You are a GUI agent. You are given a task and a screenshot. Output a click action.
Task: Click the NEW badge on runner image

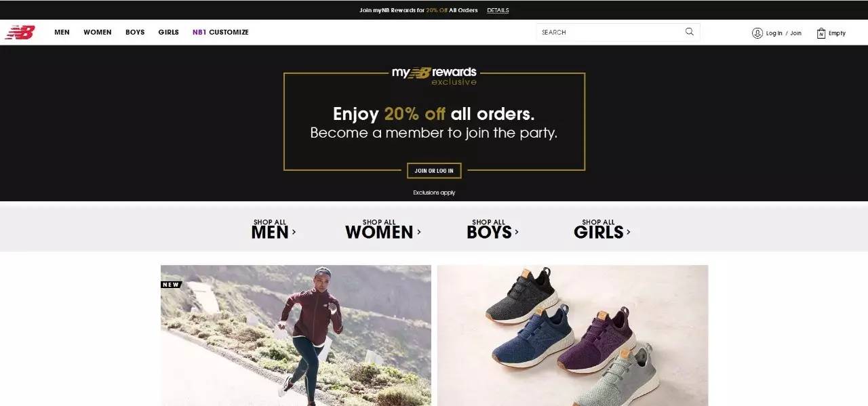tap(171, 285)
